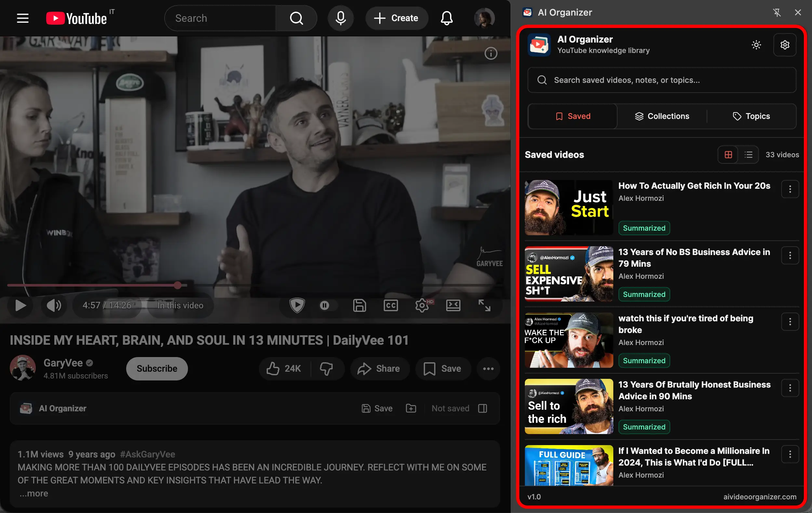Open 13 Years of No BS Business Advice title

[x=694, y=258]
